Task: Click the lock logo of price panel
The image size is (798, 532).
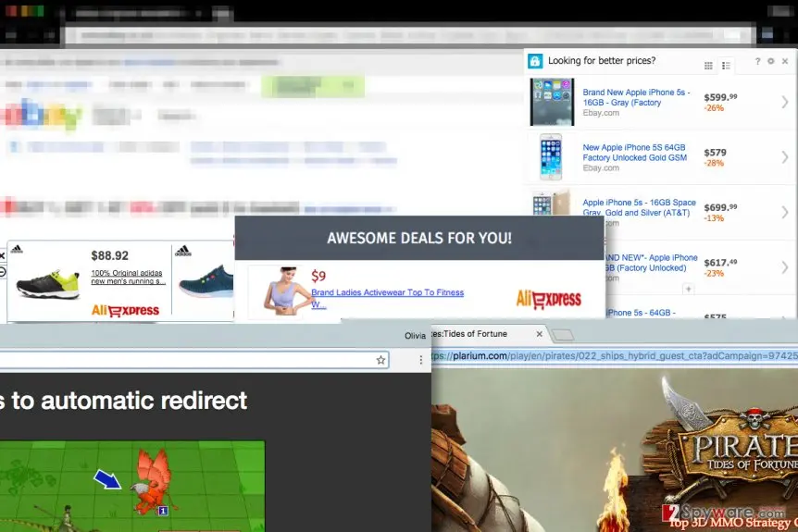Action: (535, 61)
